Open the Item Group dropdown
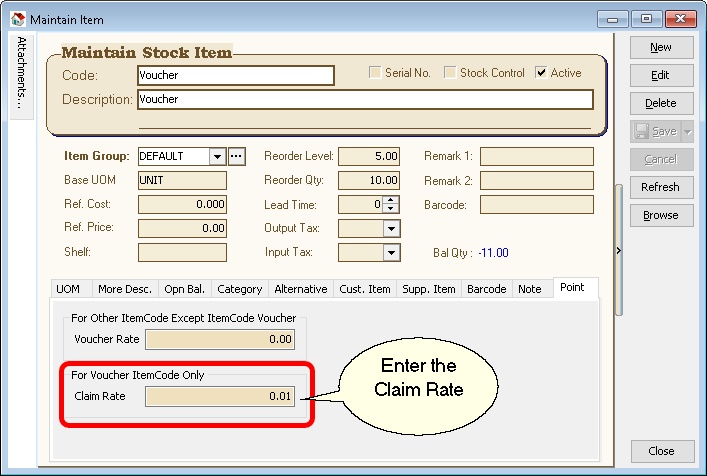The height and width of the screenshot is (476, 707). tap(217, 157)
